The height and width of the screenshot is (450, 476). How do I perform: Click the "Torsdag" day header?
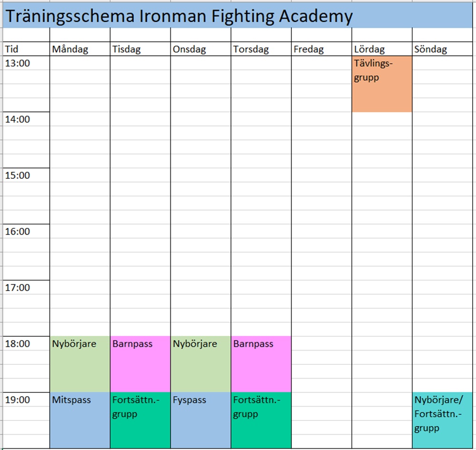pos(261,49)
